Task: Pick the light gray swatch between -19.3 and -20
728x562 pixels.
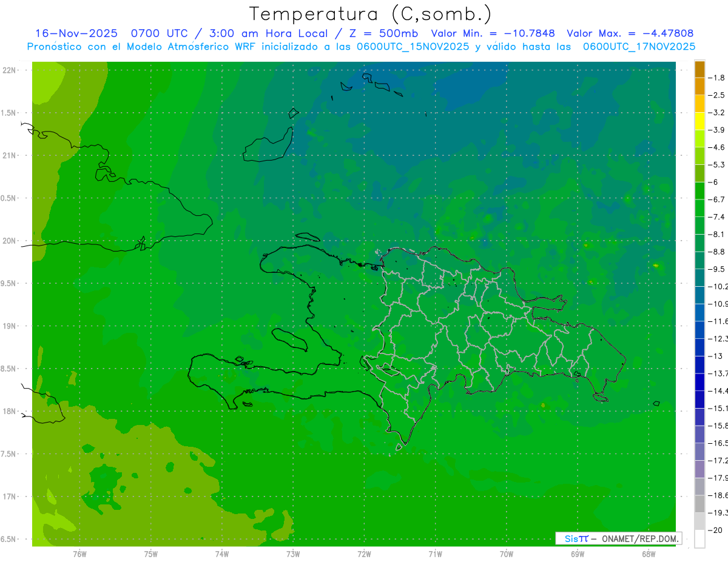Action: coord(699,521)
